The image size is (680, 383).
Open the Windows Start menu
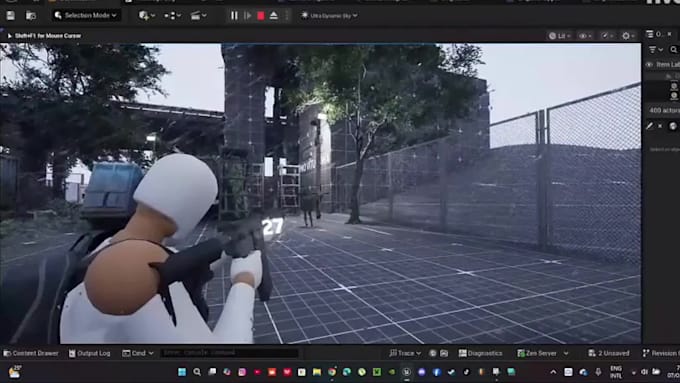182,372
